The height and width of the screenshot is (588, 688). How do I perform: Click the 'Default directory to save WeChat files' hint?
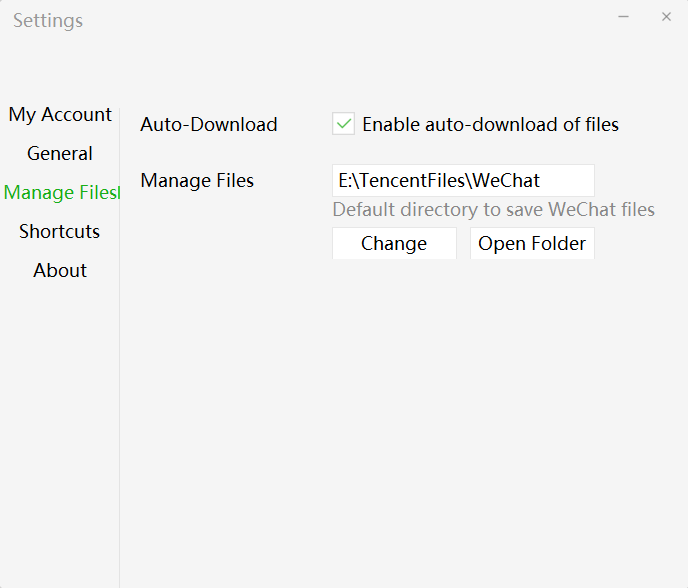[493, 210]
